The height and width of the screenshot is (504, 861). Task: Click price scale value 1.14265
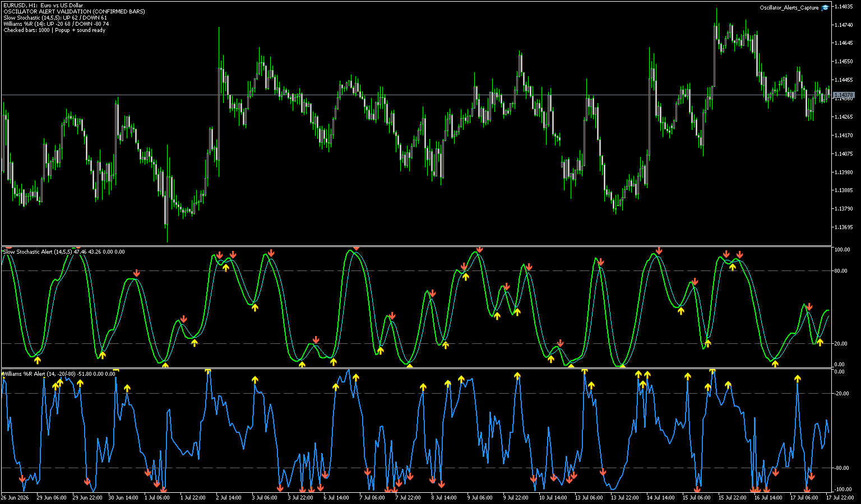(844, 117)
